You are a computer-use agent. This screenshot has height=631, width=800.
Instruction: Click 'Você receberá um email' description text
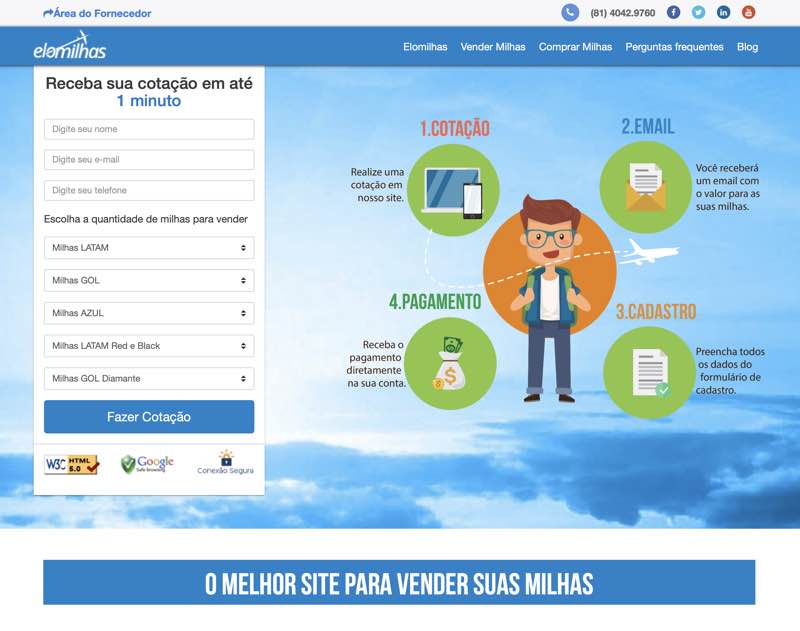tap(728, 187)
